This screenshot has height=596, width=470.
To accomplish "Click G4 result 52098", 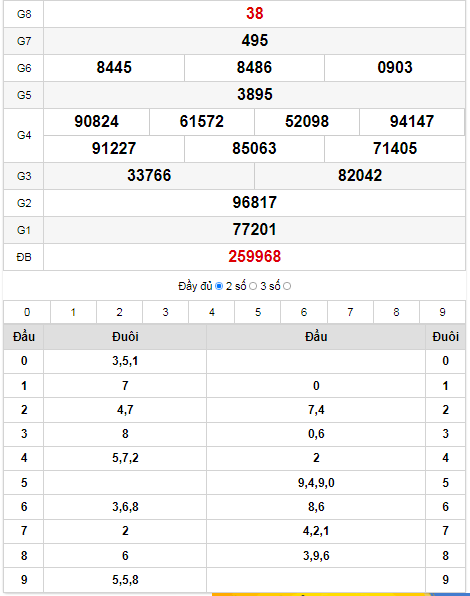I will coord(307,122).
